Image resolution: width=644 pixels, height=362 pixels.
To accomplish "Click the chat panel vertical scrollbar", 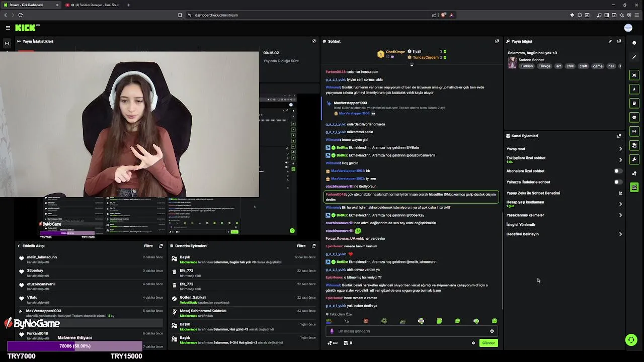I will click(503, 260).
